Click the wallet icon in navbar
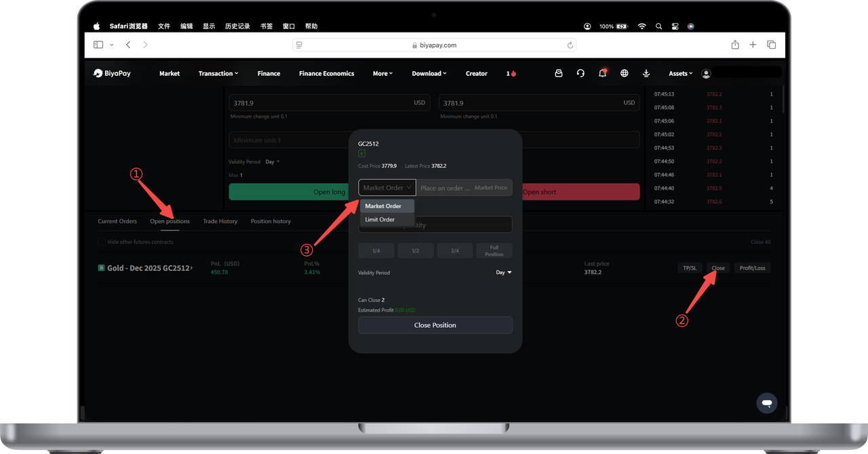Viewport: 868px width, 454px height. point(559,73)
